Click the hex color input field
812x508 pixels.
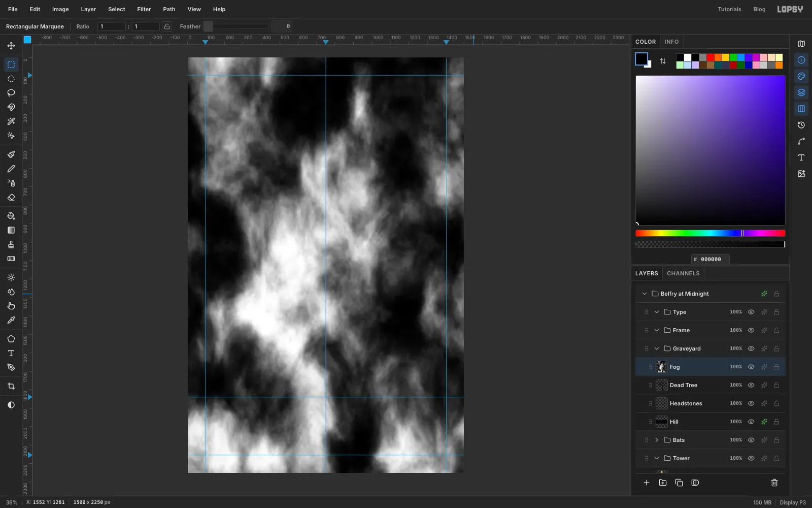[x=710, y=259]
